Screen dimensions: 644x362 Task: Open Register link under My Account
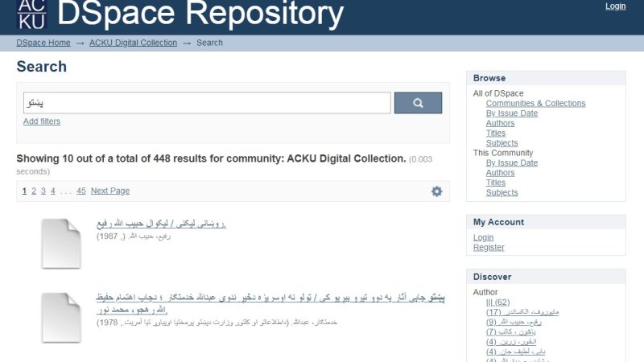(x=489, y=247)
